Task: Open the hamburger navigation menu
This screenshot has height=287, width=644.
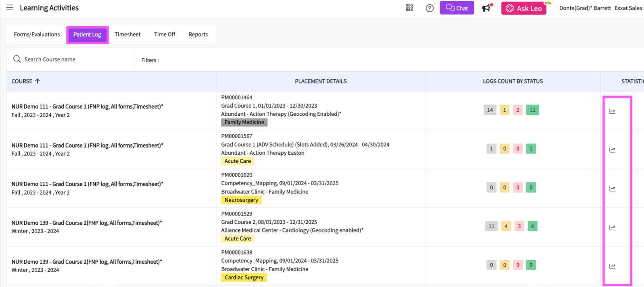Action: coord(10,8)
